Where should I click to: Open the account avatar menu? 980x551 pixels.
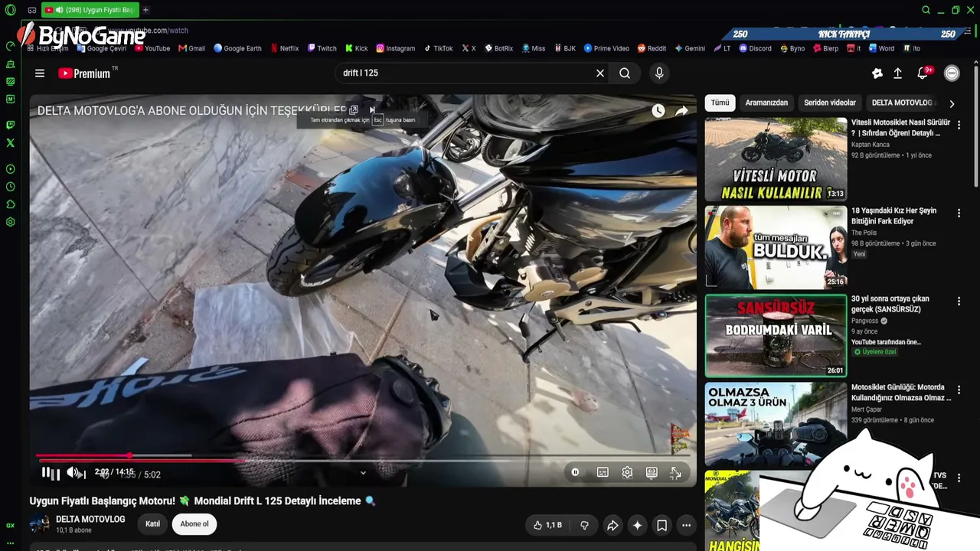952,73
